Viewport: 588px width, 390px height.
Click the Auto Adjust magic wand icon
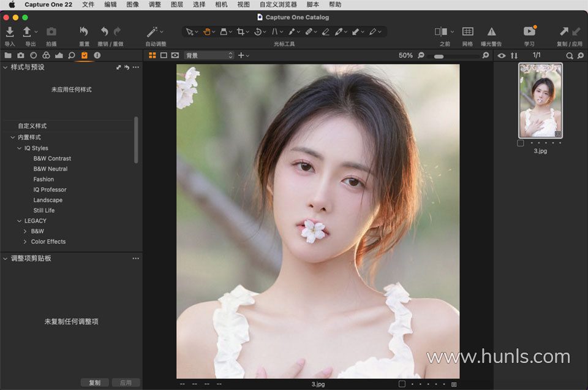click(153, 32)
